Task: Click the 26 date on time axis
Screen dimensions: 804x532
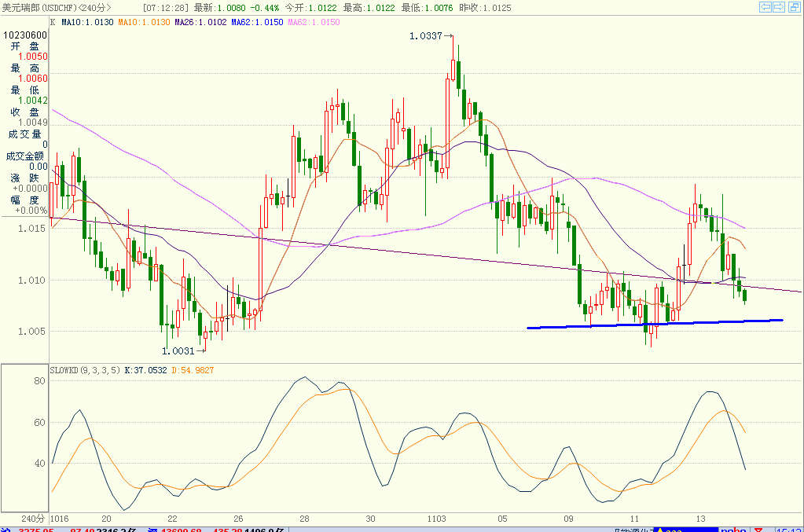Action: (x=238, y=519)
